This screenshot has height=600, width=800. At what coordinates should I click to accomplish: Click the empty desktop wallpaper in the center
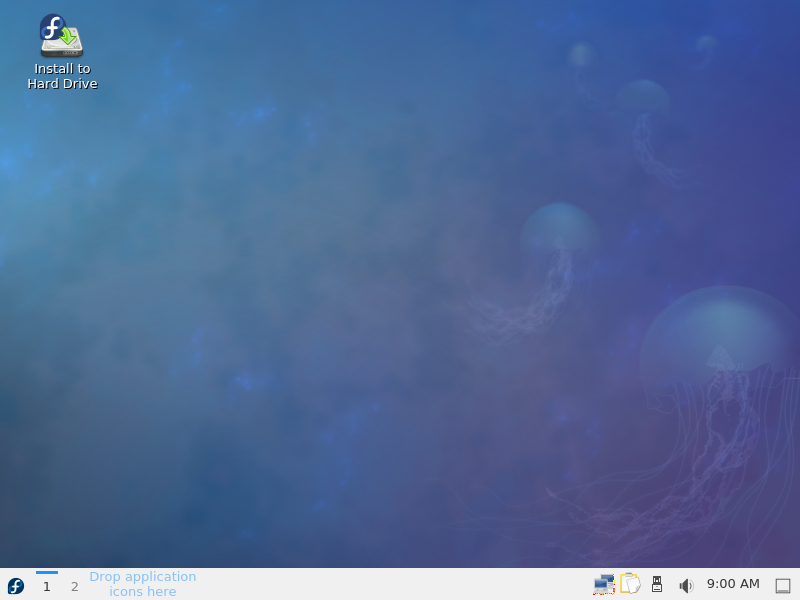coord(400,300)
